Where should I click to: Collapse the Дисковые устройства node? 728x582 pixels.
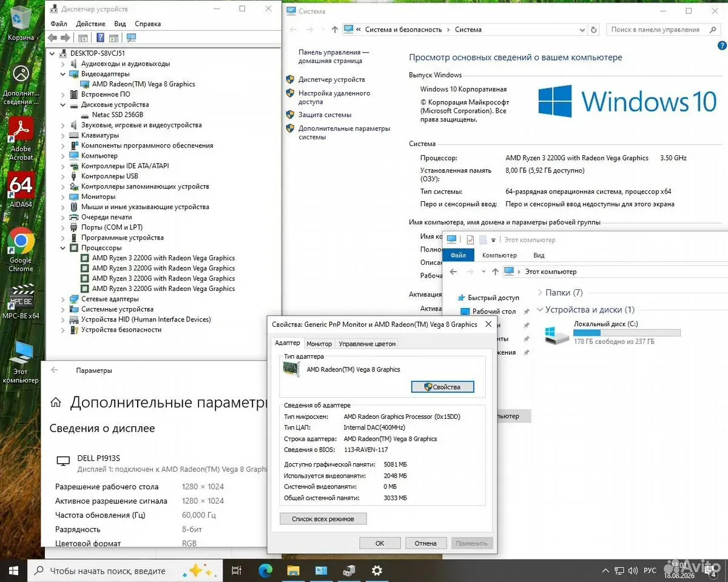(63, 104)
